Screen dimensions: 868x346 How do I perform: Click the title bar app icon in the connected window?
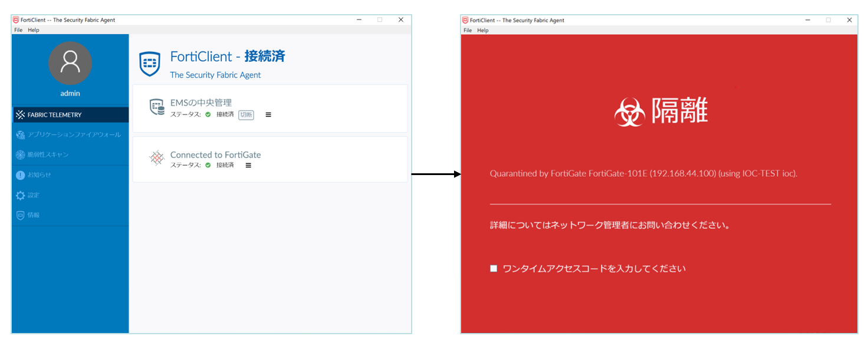(16, 19)
